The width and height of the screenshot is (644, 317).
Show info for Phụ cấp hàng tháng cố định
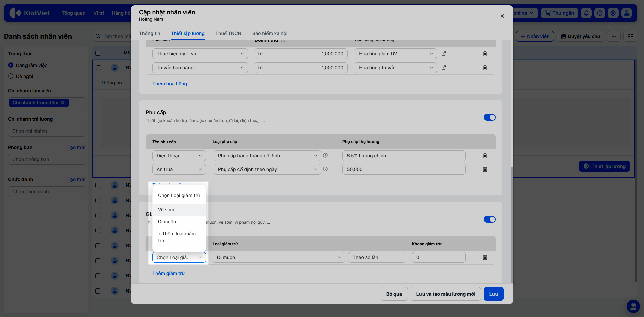pos(325,155)
